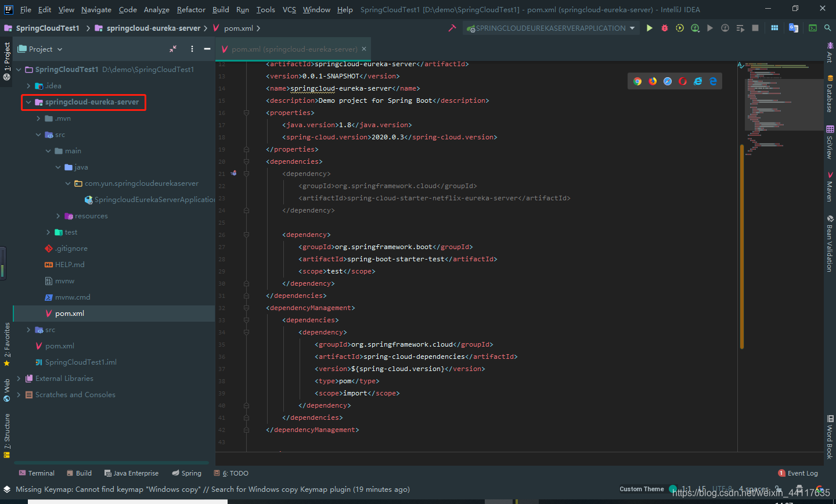Run the application with the green play icon
836x504 pixels.
coord(650,28)
